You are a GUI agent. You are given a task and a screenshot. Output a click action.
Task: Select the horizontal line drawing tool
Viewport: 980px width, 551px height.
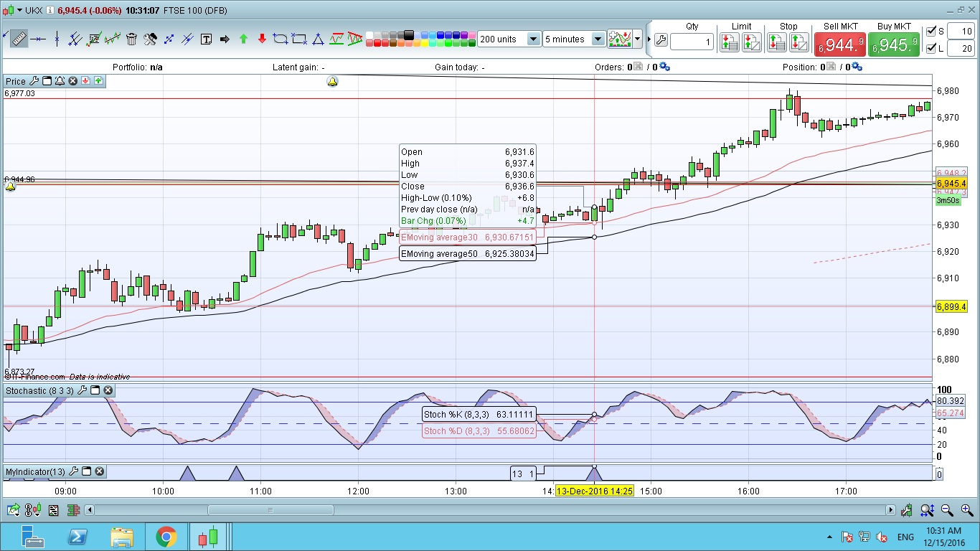click(37, 39)
